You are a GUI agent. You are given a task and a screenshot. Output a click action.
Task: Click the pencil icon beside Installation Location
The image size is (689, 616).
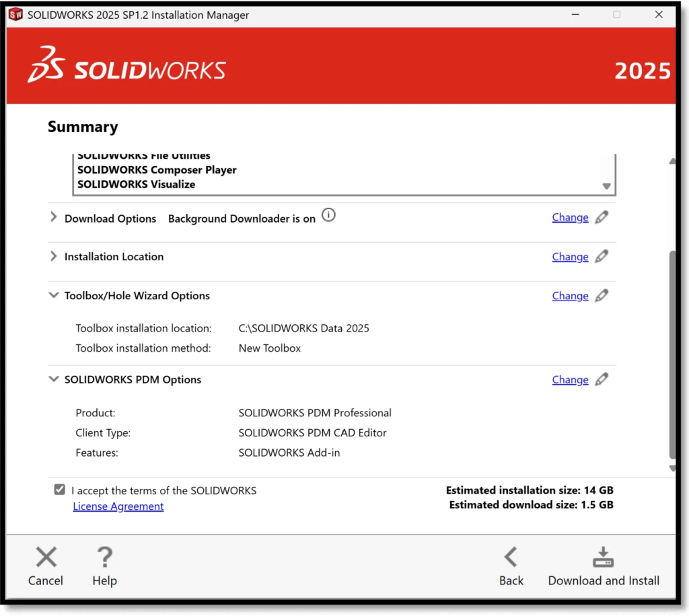[602, 256]
